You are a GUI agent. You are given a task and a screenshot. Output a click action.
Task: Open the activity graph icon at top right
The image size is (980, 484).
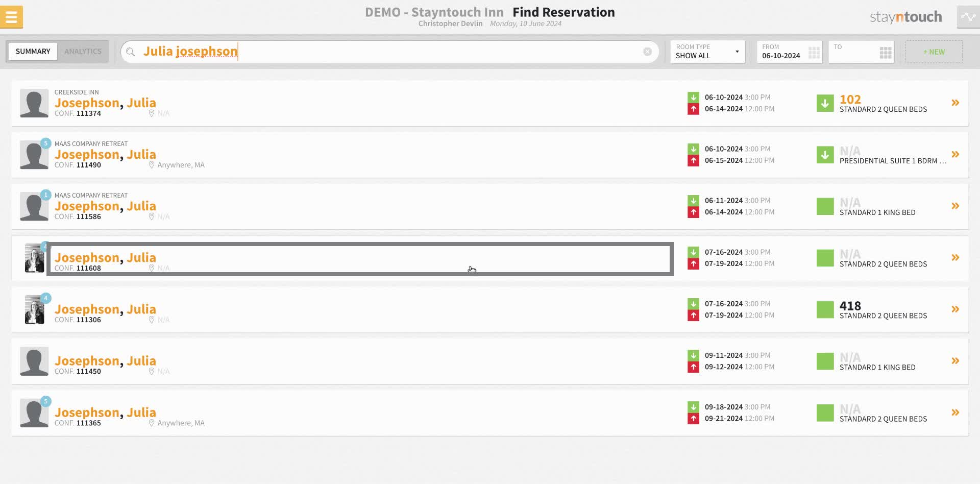tap(968, 17)
